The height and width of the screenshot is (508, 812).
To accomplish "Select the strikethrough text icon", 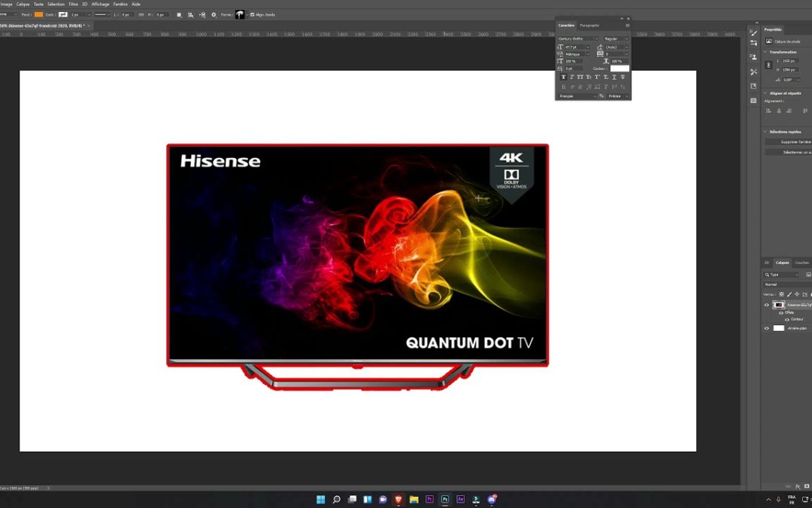I will click(623, 77).
